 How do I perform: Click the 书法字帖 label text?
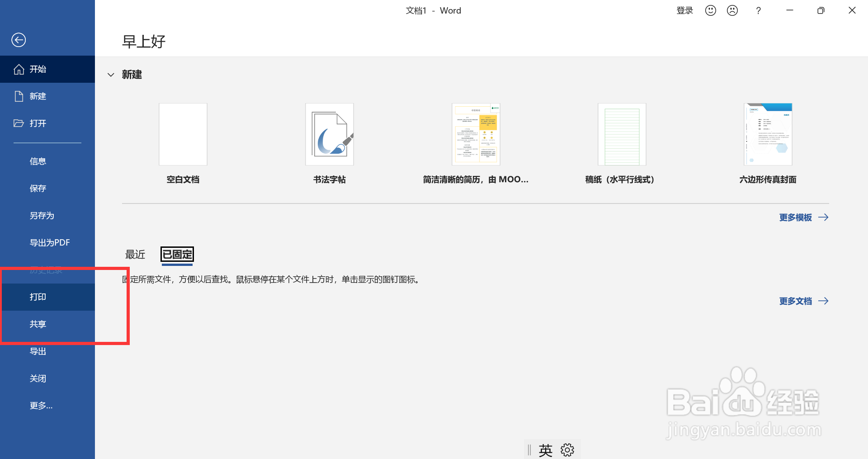coord(330,180)
